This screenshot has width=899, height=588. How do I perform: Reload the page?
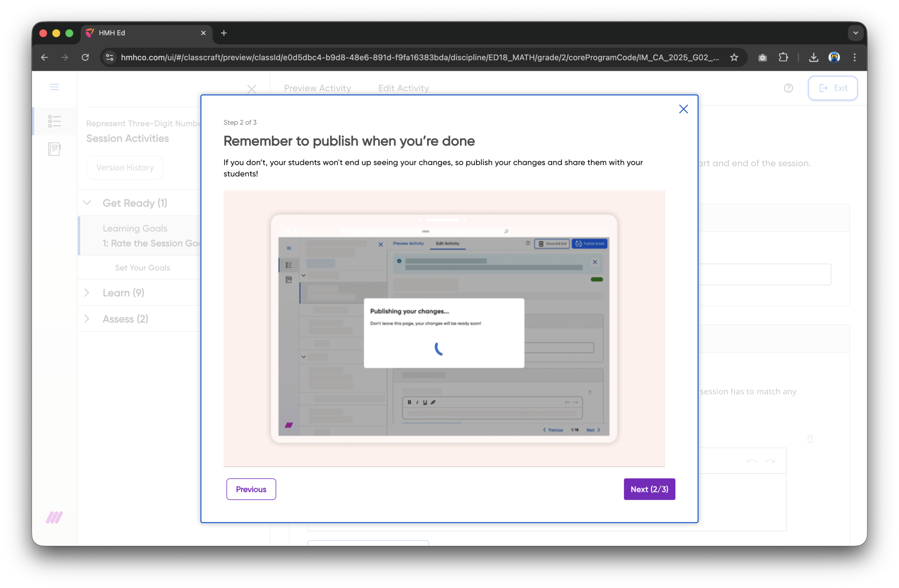[x=85, y=58]
